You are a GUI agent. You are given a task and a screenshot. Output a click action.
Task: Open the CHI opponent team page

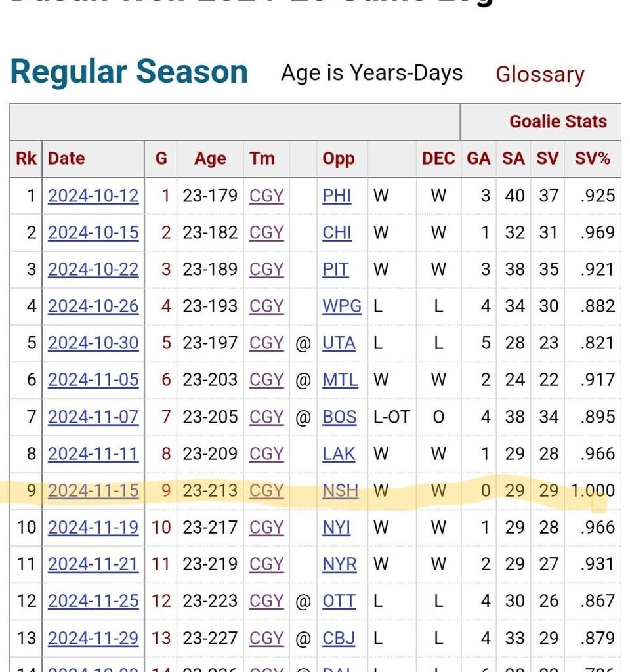(x=337, y=233)
